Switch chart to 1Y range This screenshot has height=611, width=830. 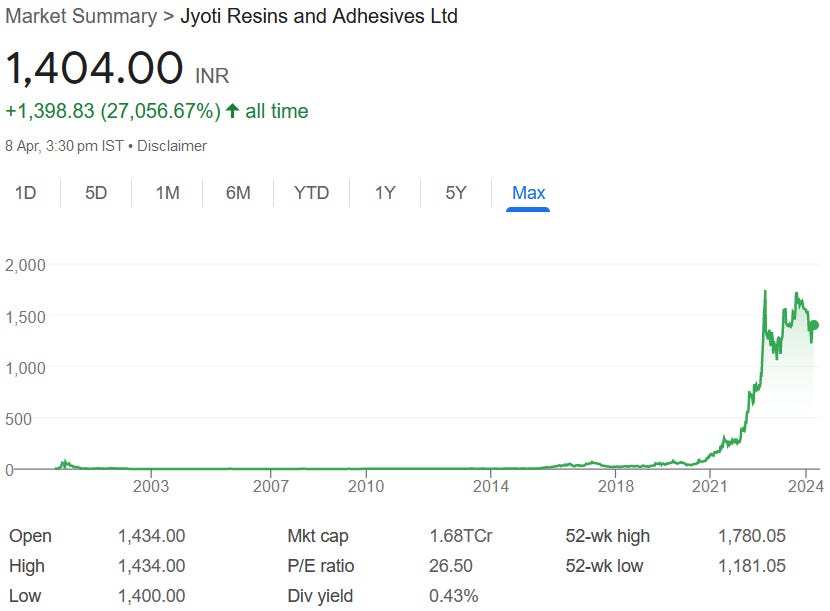click(x=385, y=193)
